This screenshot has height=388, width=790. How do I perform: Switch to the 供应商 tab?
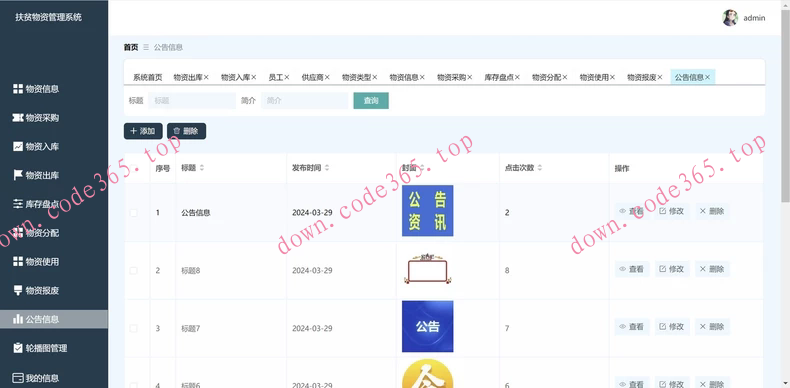coord(312,77)
